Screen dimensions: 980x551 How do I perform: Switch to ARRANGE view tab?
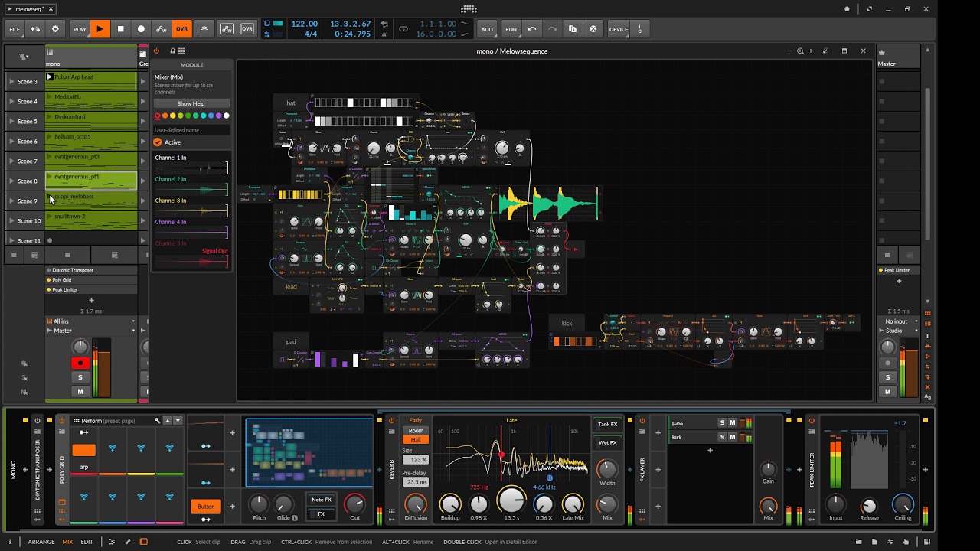(41, 542)
